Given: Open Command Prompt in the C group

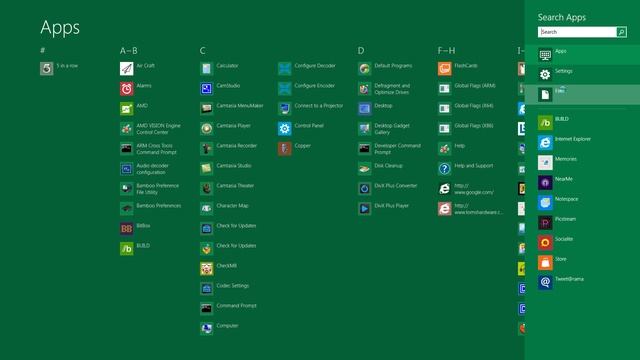Looking at the screenshot, I should click(228, 309).
